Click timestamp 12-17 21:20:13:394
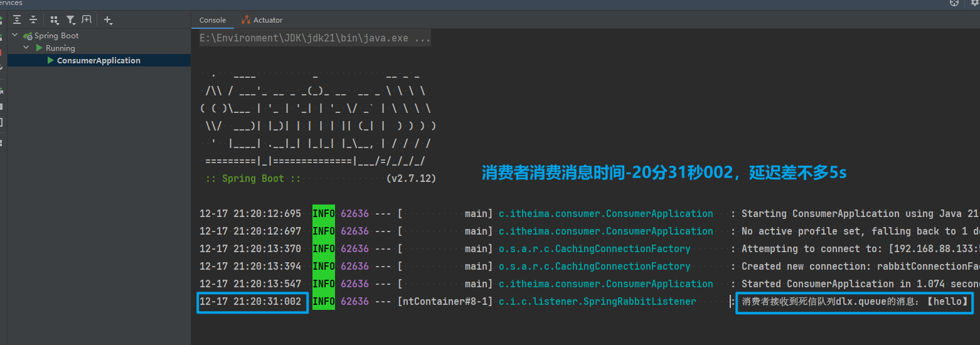This screenshot has width=980, height=345. (250, 267)
